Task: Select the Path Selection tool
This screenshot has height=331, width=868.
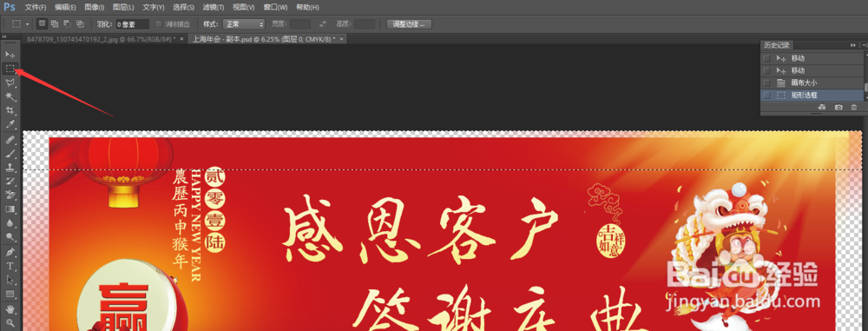Action: click(10, 280)
